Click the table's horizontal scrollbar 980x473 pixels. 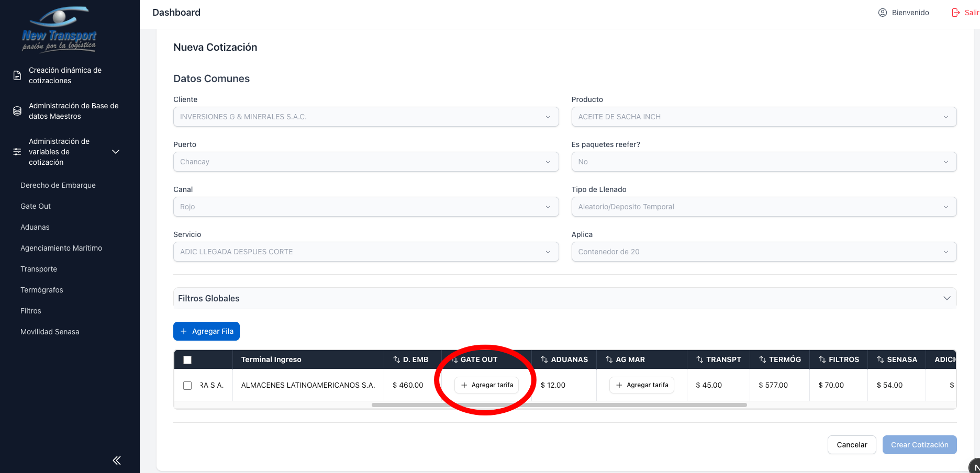pyautogui.click(x=559, y=405)
